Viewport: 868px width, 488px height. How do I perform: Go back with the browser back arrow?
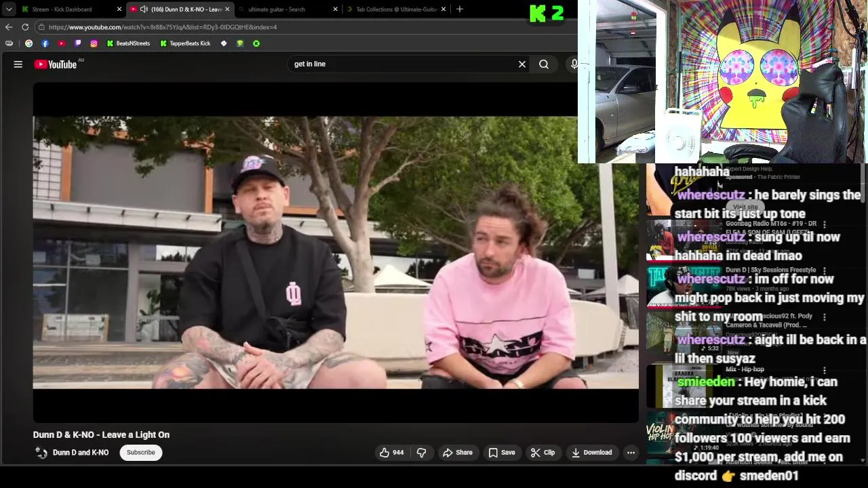[x=8, y=27]
